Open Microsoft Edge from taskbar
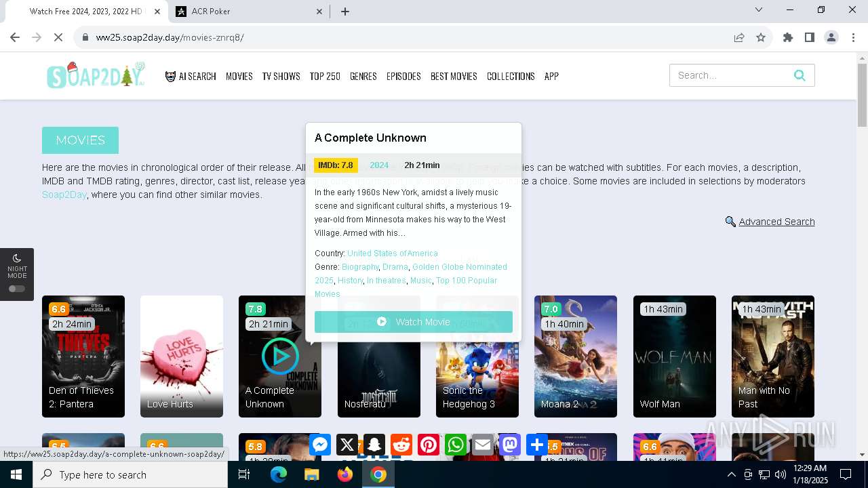Image resolution: width=868 pixels, height=488 pixels. click(x=279, y=474)
